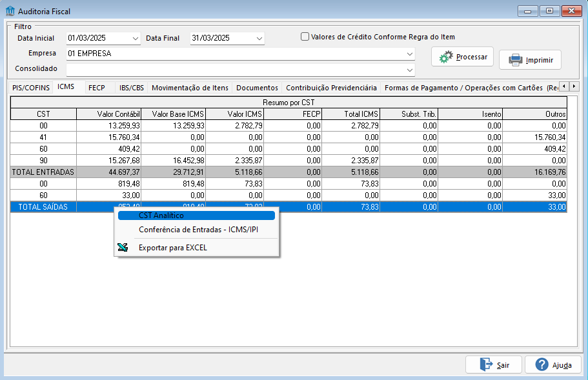Image resolution: width=588 pixels, height=380 pixels.
Task: Open the Data Final date dropdown
Action: coord(259,38)
